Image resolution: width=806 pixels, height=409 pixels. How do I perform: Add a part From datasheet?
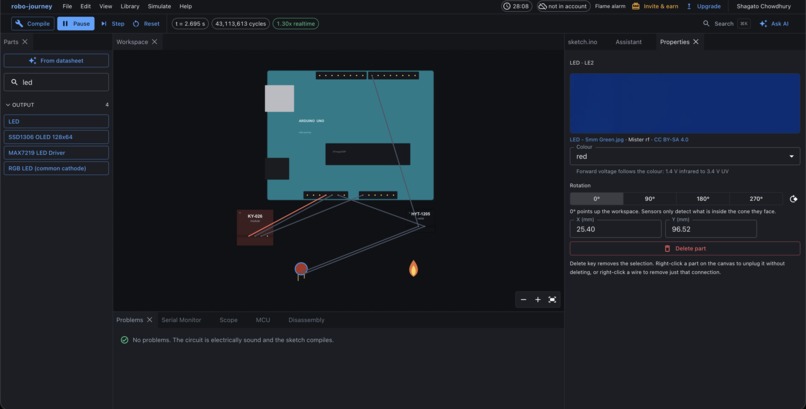(x=56, y=61)
